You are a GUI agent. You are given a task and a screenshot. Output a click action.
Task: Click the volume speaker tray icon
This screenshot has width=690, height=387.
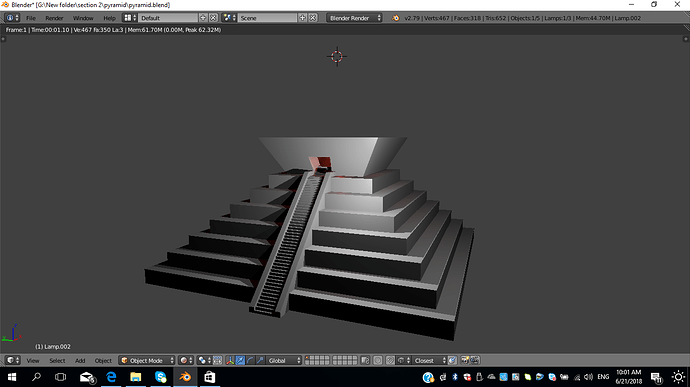pyautogui.click(x=588, y=377)
